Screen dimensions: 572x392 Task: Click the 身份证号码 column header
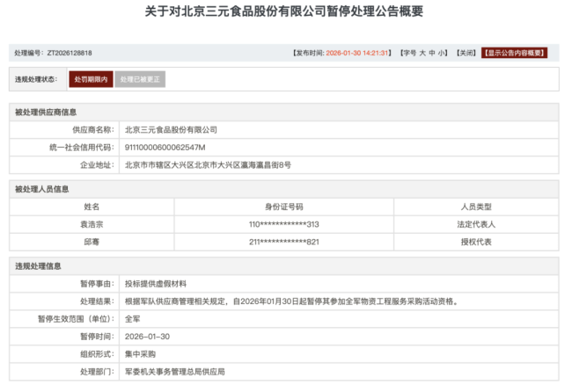tap(284, 207)
